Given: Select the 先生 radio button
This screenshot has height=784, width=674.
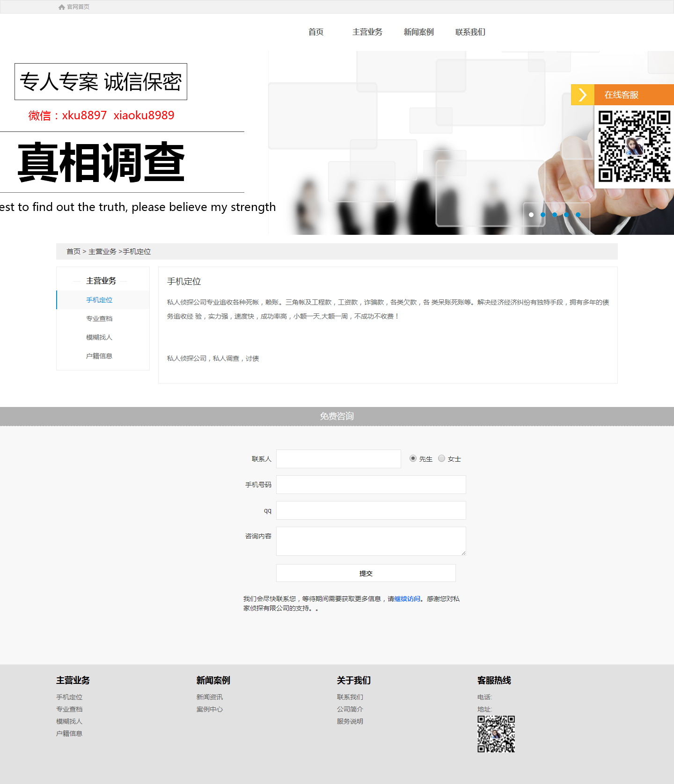Looking at the screenshot, I should pos(413,458).
